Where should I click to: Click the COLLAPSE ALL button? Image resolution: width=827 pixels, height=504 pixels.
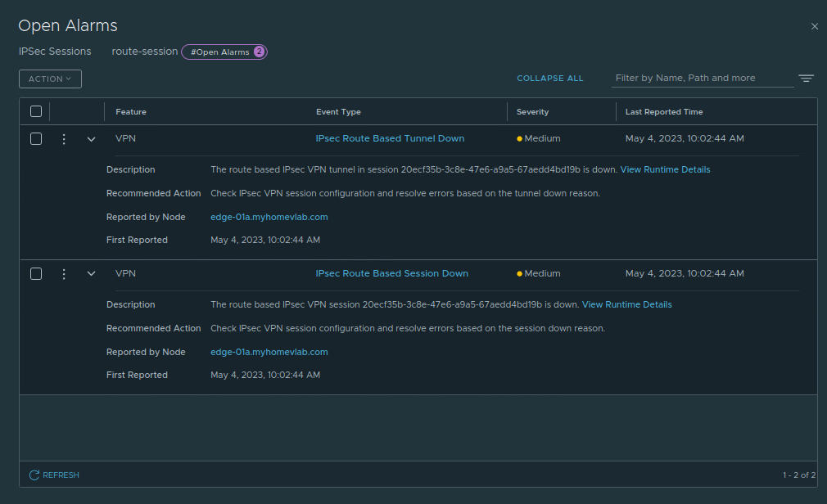549,79
